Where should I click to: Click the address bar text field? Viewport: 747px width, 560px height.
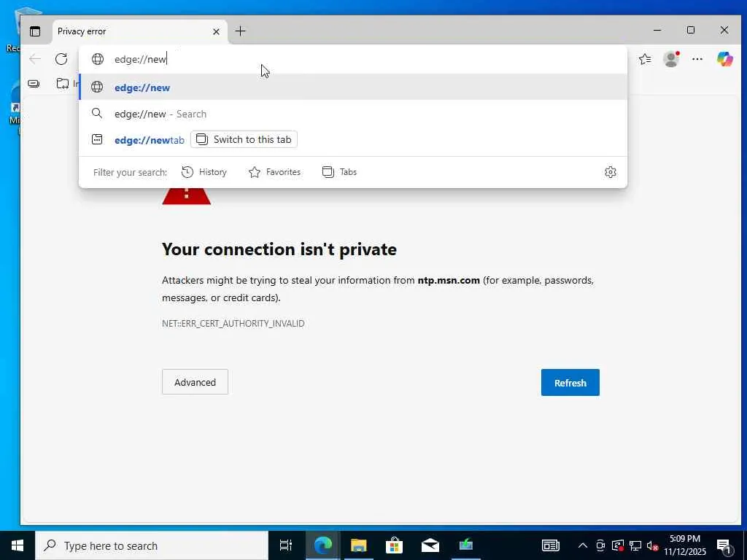[352, 59]
